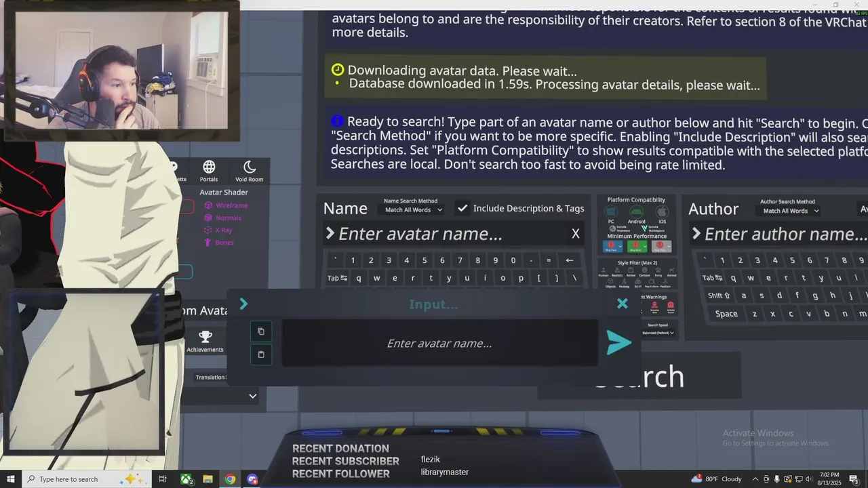Viewport: 868px width, 488px height.
Task: Select the Objects style filter
Action: point(610,283)
